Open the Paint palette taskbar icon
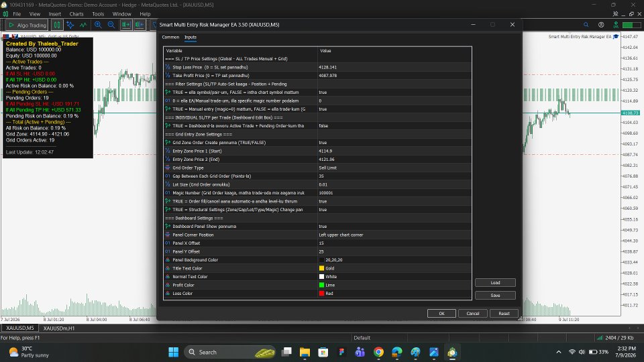 point(415,352)
